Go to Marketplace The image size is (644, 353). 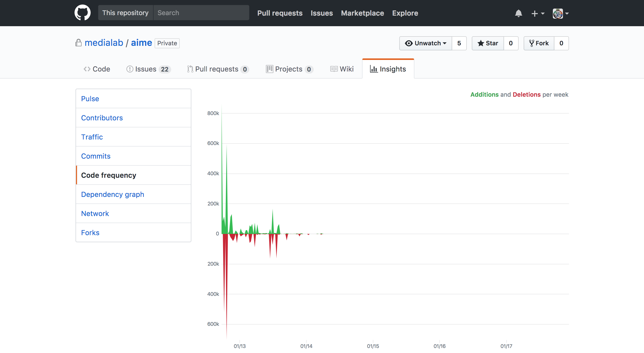point(363,13)
